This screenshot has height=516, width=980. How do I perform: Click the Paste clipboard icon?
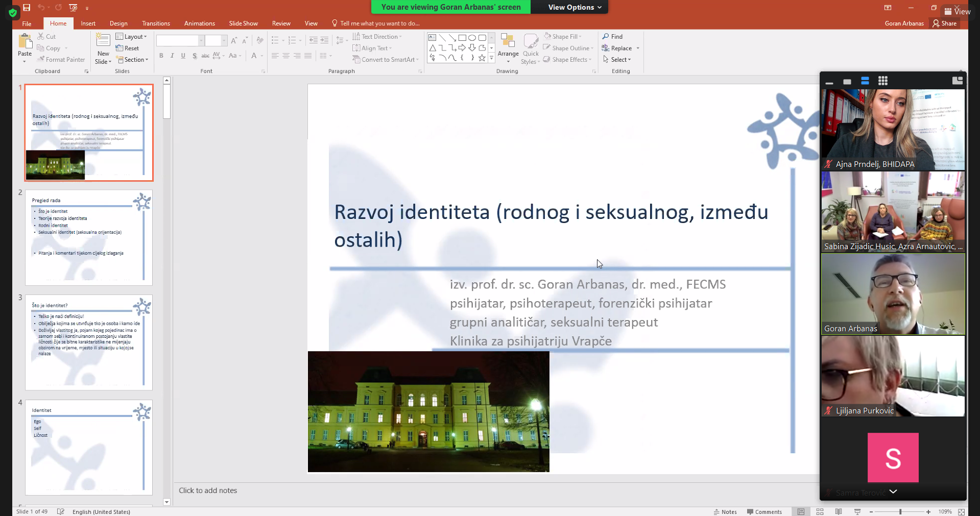point(25,42)
